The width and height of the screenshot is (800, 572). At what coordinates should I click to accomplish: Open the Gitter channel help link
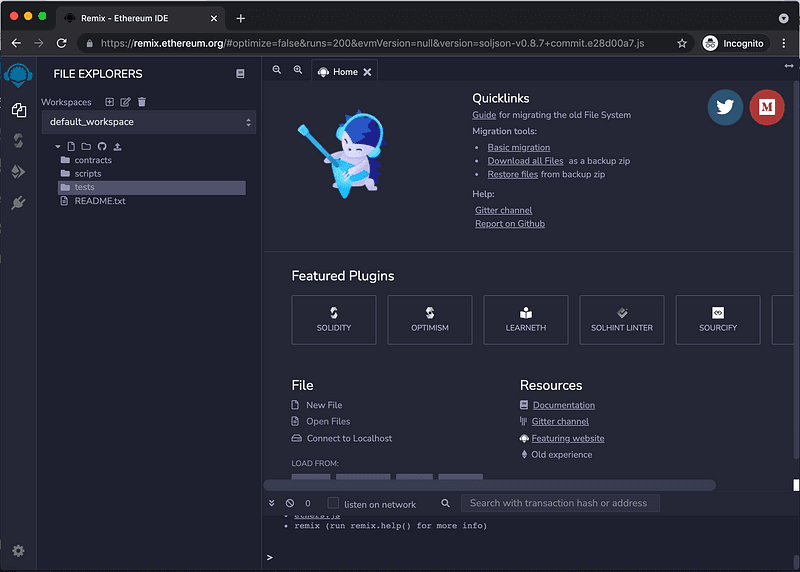click(x=503, y=210)
